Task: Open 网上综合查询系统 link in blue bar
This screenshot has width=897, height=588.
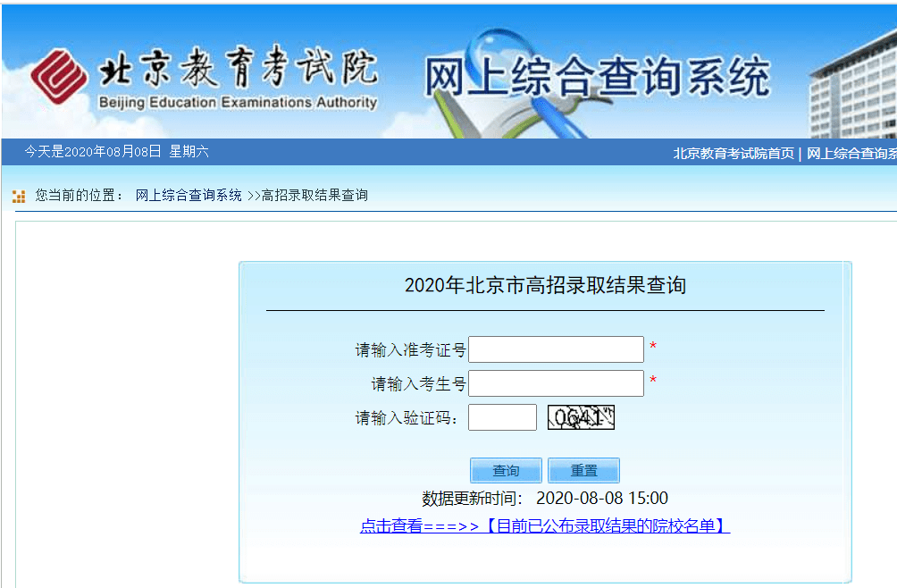Action: click(851, 154)
